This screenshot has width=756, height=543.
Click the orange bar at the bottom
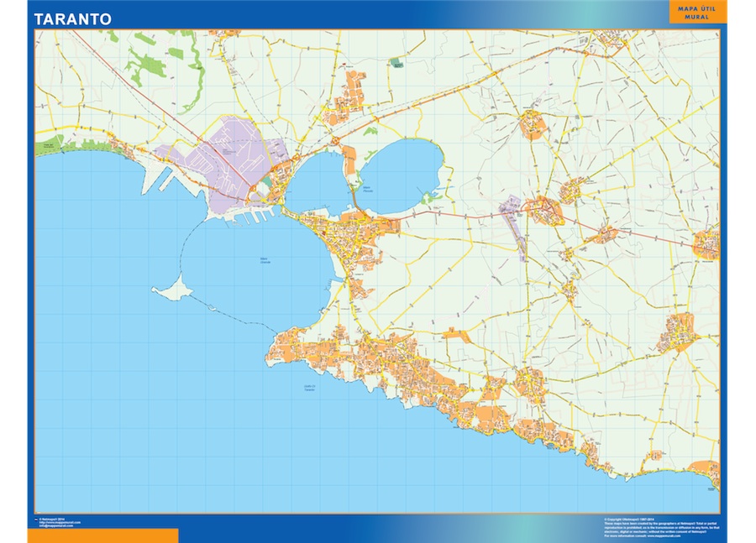101,535
